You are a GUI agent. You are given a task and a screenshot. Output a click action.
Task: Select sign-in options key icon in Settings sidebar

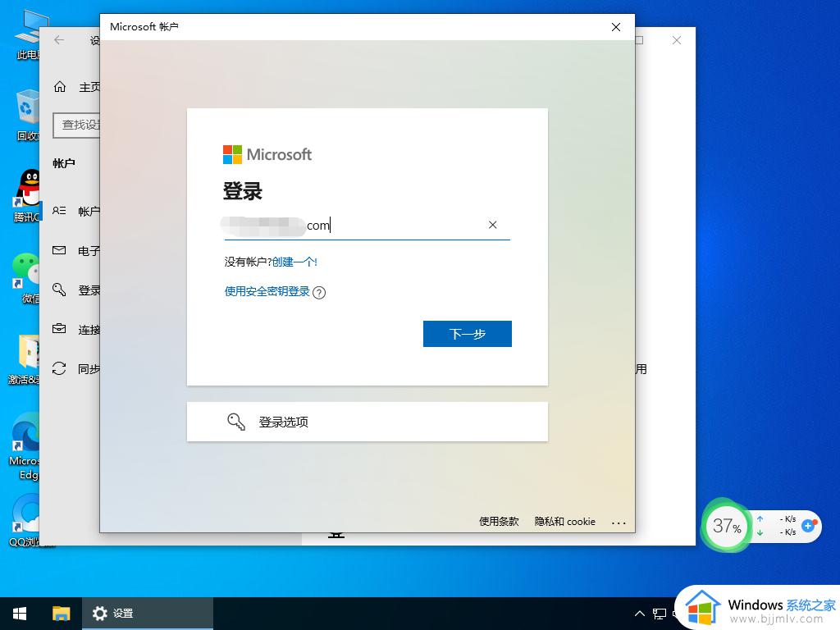click(x=59, y=290)
